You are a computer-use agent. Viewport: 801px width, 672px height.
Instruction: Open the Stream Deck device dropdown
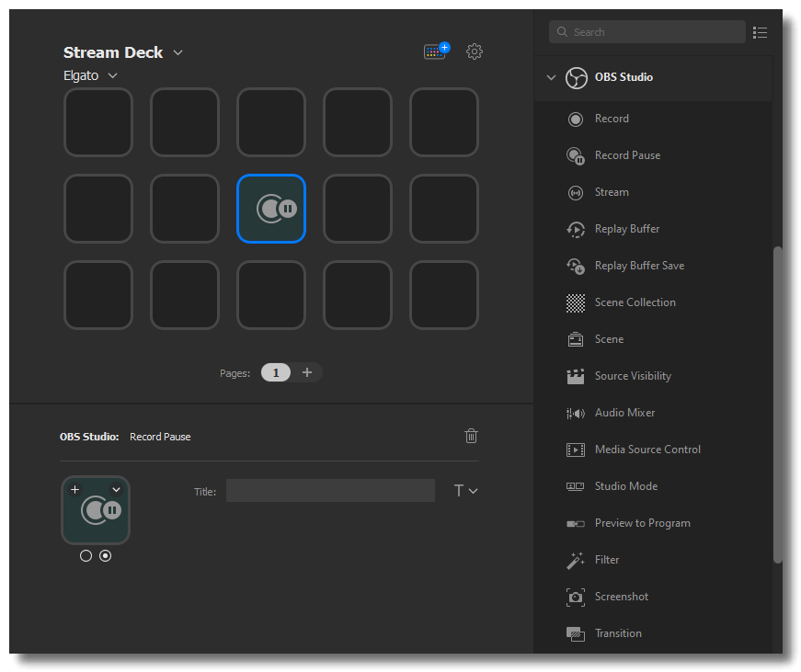(177, 52)
